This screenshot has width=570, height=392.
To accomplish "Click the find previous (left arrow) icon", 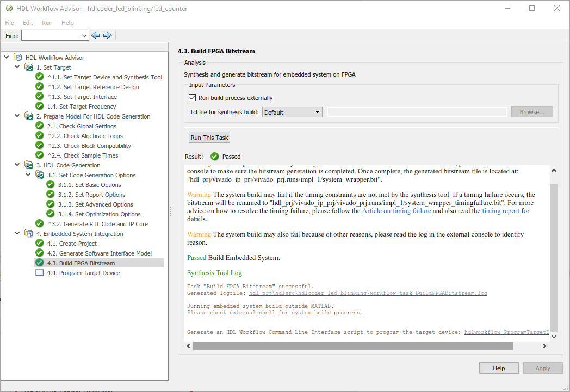I will (x=96, y=35).
